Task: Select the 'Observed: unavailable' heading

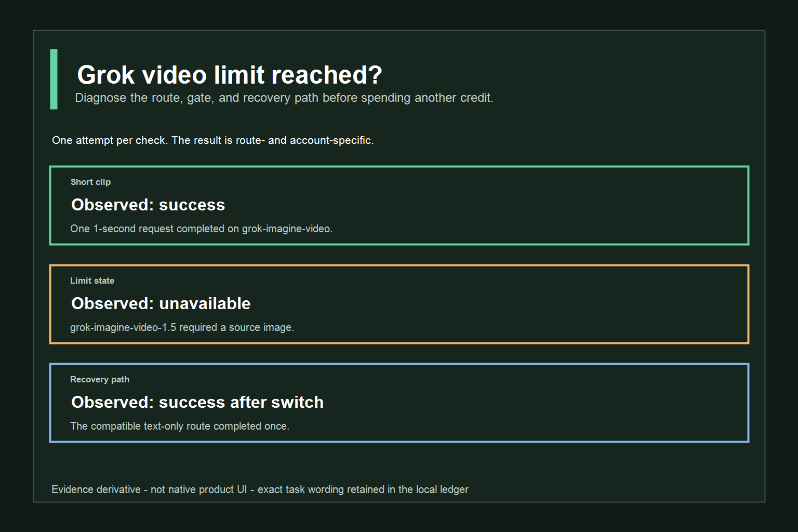Action: 161,303
